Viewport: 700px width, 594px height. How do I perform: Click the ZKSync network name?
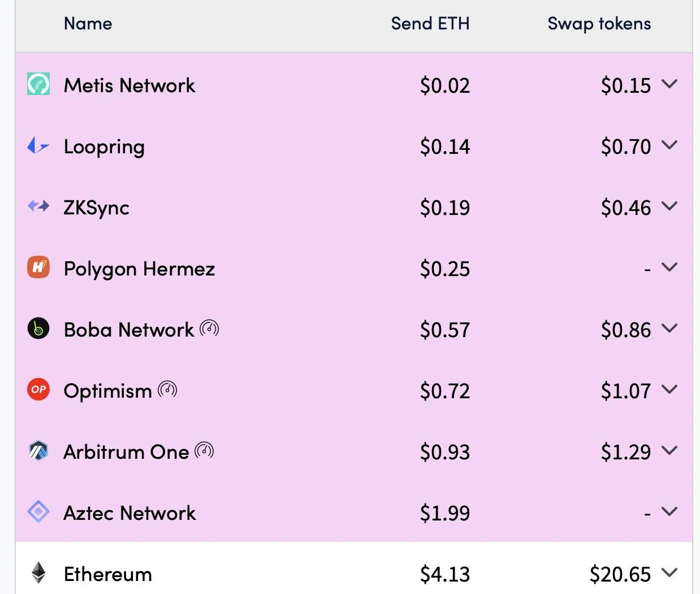96,208
